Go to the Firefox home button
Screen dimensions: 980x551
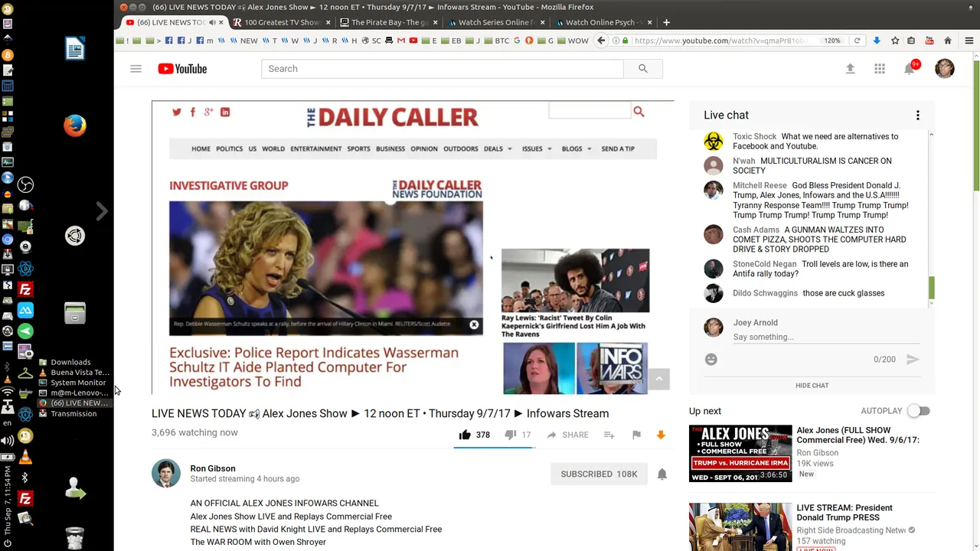pos(948,41)
